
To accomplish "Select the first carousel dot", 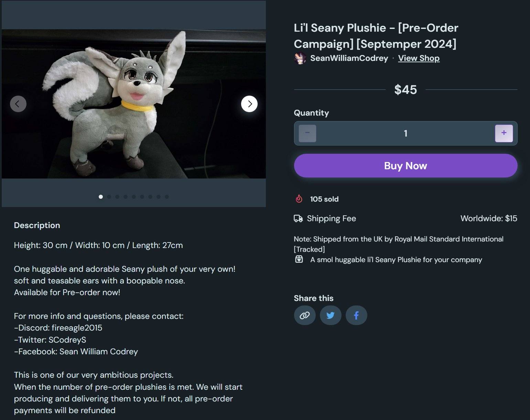I will [101, 197].
